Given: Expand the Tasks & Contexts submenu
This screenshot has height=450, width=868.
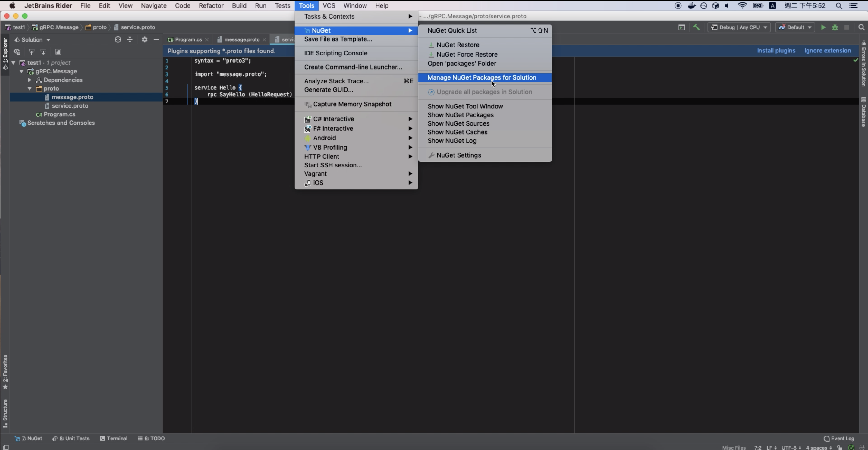Looking at the screenshot, I should 356,17.
